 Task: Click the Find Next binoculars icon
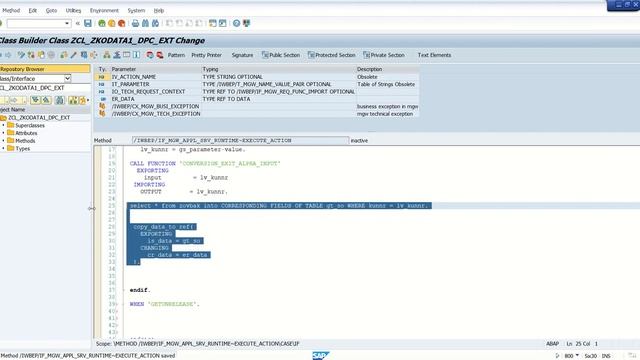[155, 23]
